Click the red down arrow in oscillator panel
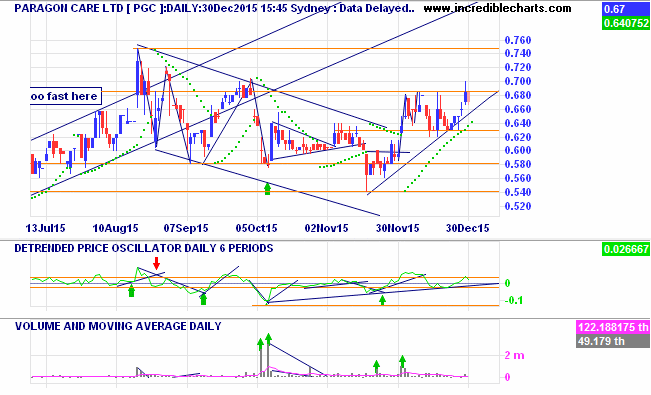 coord(156,263)
